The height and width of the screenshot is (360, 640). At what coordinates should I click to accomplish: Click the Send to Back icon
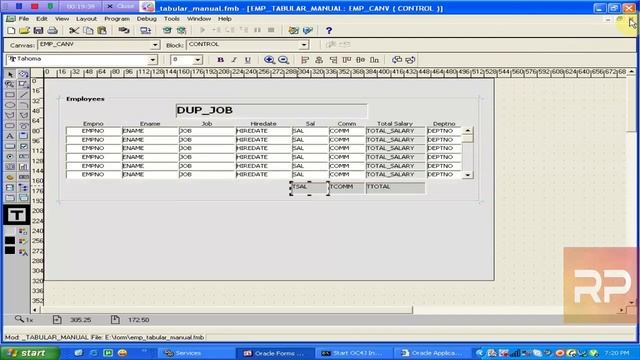point(410,60)
